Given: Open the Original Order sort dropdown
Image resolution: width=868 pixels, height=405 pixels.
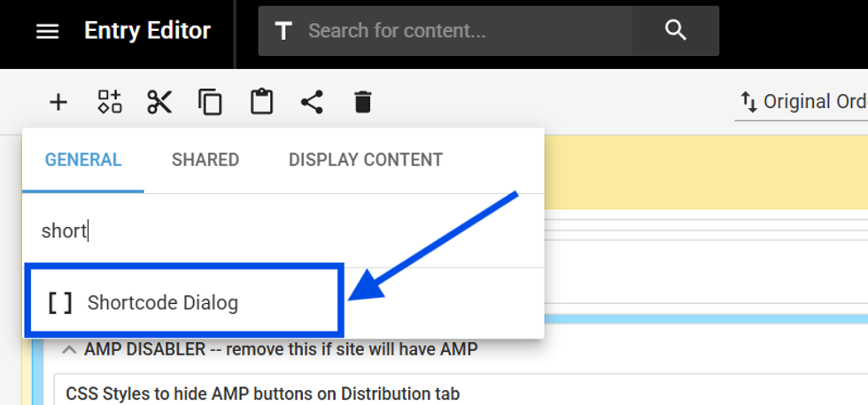Looking at the screenshot, I should click(802, 102).
